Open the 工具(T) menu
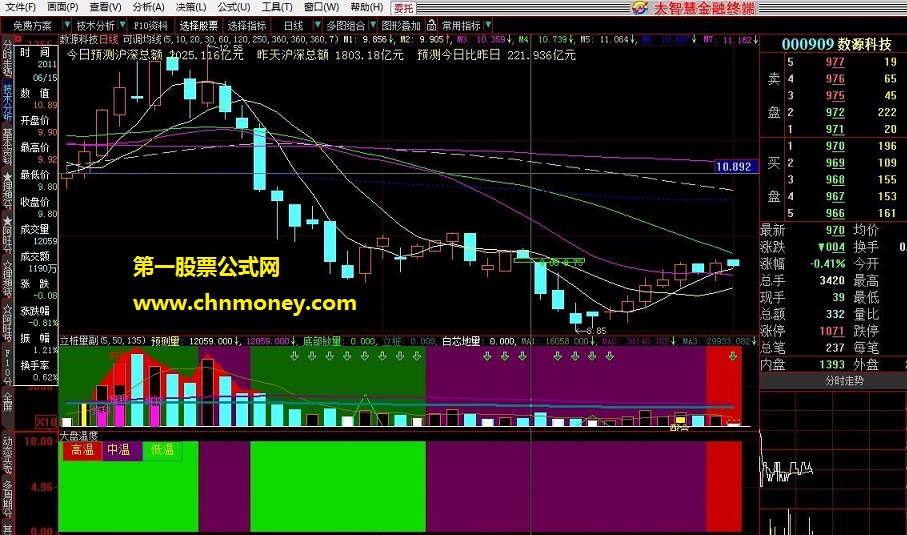 [x=276, y=8]
